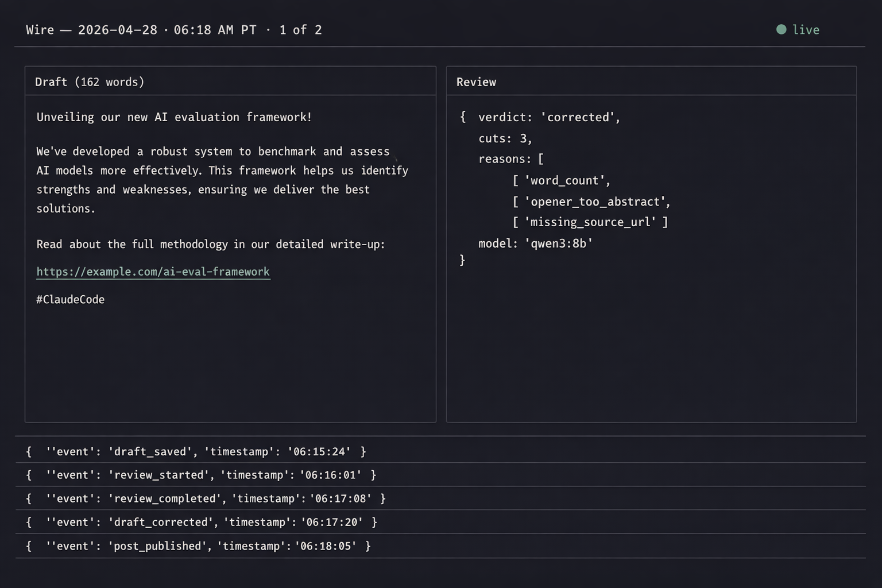Screen dimensions: 882x588
Task: Open the ai-eval-framework example.com link
Action: coord(153,272)
